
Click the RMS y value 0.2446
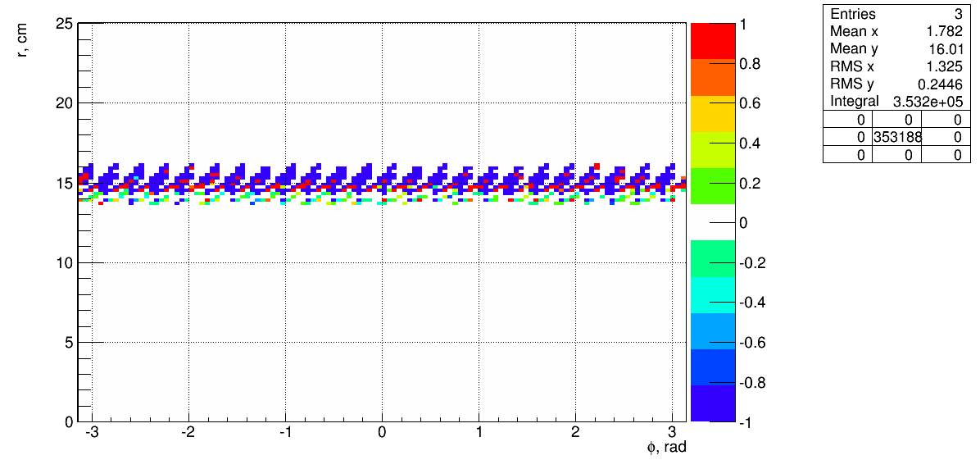[x=941, y=84]
